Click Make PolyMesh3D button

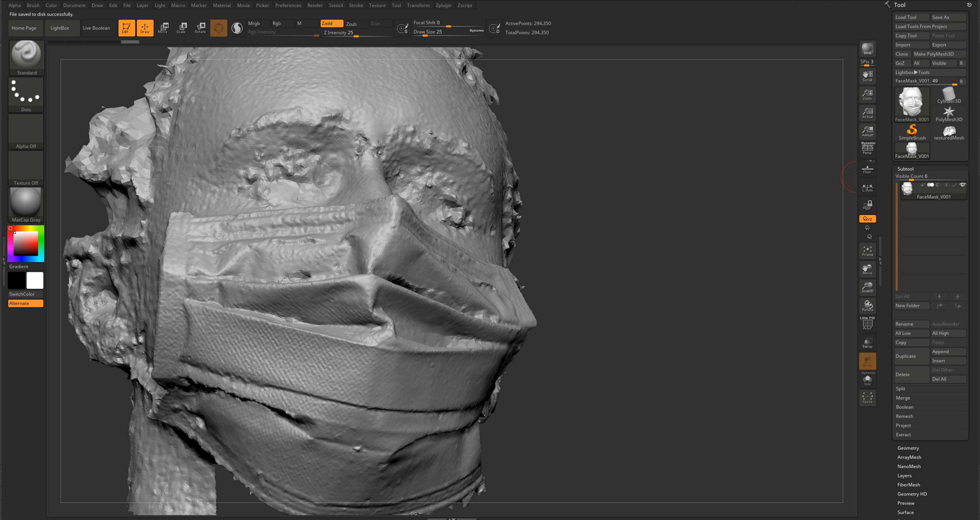coord(939,54)
